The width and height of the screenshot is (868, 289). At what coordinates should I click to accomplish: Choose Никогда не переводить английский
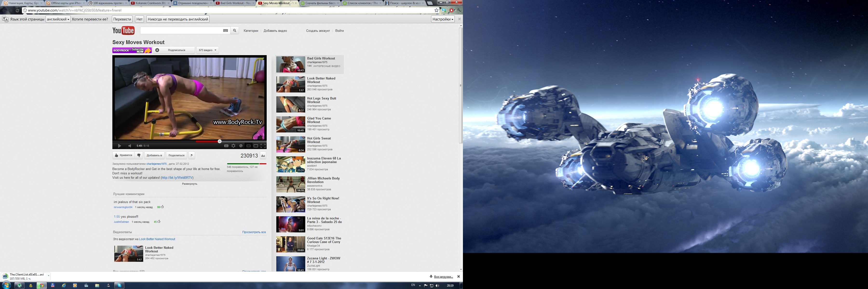(x=178, y=19)
